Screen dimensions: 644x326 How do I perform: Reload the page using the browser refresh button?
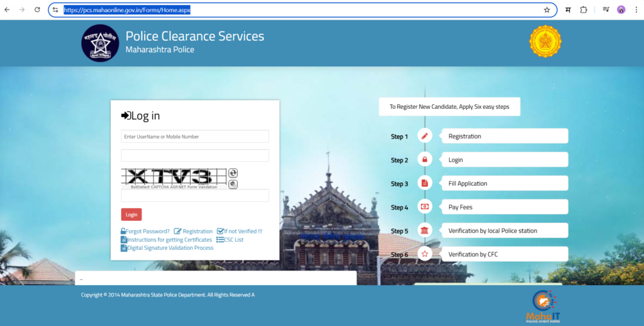click(37, 10)
